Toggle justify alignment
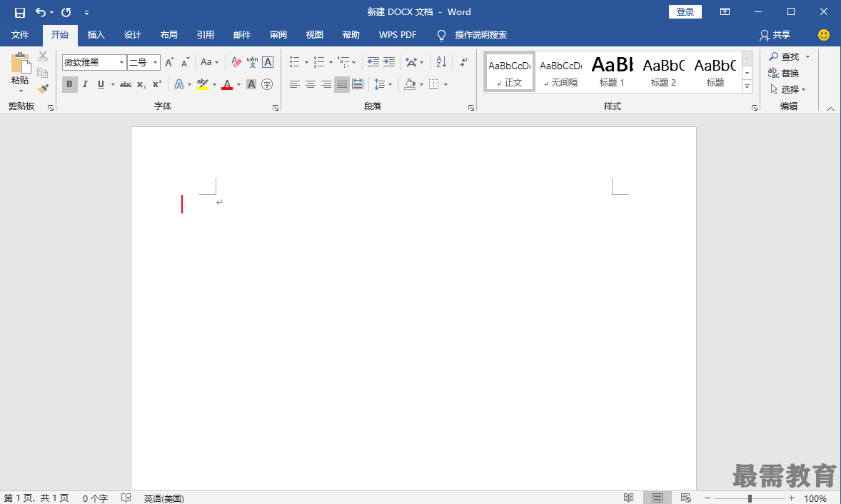Screen dimensions: 841x504 click(342, 84)
